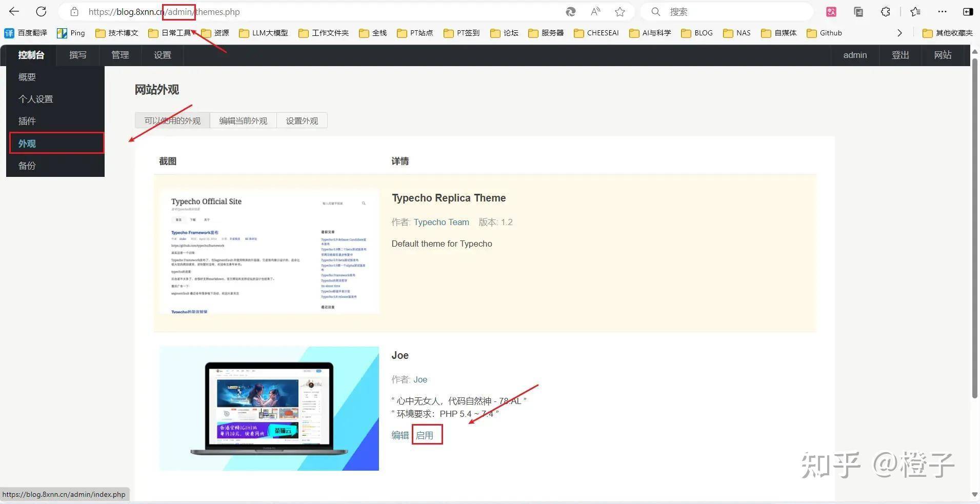Select 个人设置 in the dropdown menu
This screenshot has height=504, width=980.
point(55,99)
